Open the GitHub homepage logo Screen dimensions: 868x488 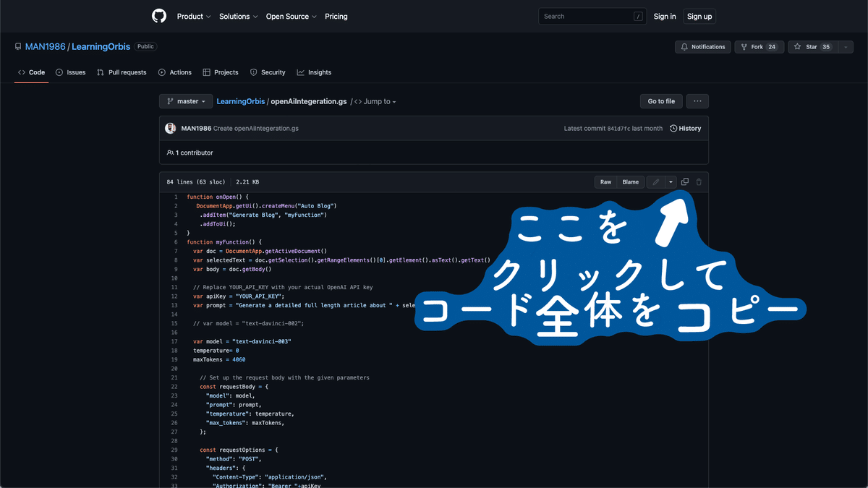(x=159, y=16)
